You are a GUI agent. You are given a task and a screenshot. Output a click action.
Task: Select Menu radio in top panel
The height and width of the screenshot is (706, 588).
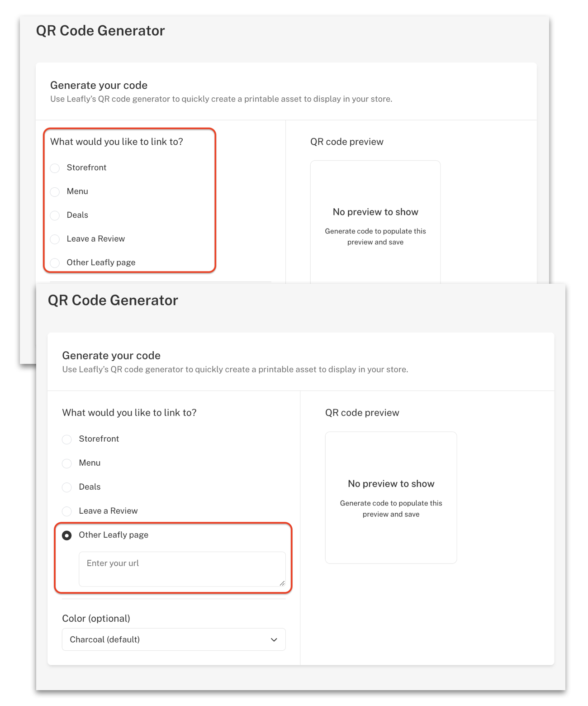(x=55, y=192)
